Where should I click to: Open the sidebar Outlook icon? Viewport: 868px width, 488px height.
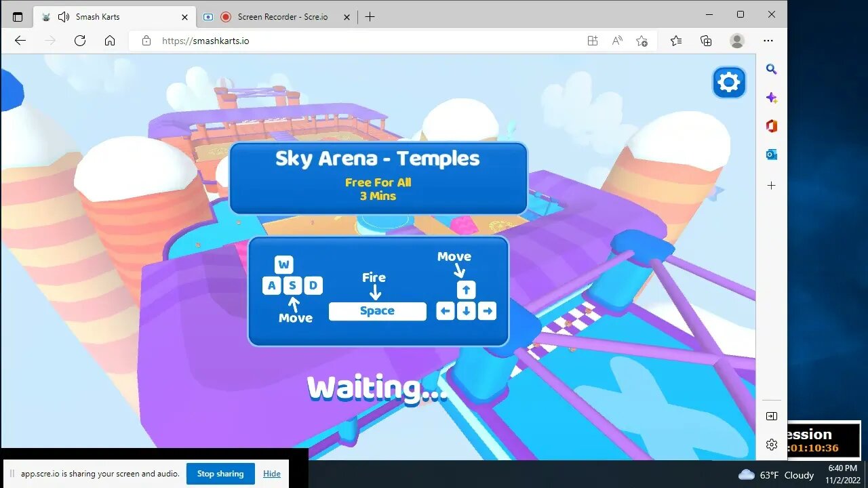[772, 155]
